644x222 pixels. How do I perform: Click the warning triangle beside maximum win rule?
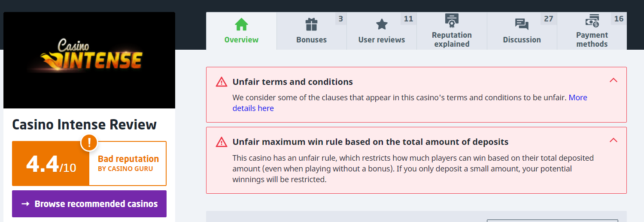(x=221, y=142)
